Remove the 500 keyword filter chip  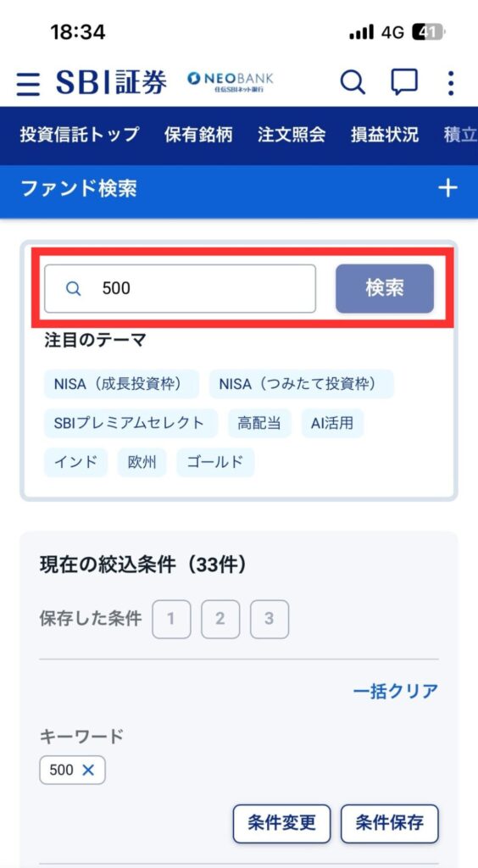[x=88, y=770]
